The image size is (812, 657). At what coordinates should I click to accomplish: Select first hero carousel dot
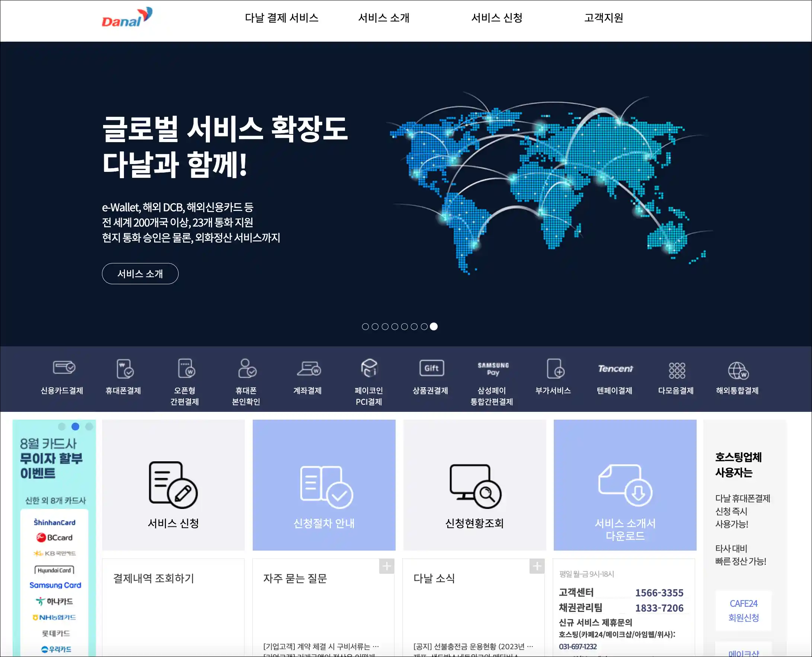tap(365, 327)
